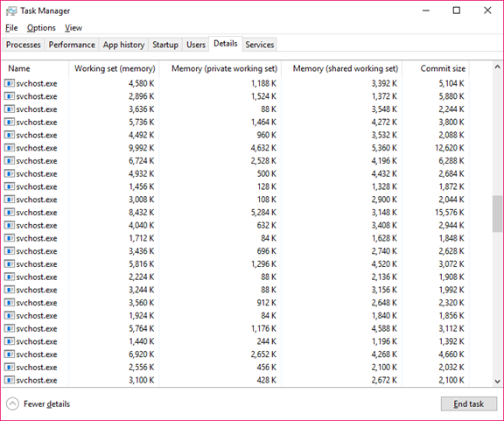
Task: Click the scrollbar down arrow
Action: [497, 382]
